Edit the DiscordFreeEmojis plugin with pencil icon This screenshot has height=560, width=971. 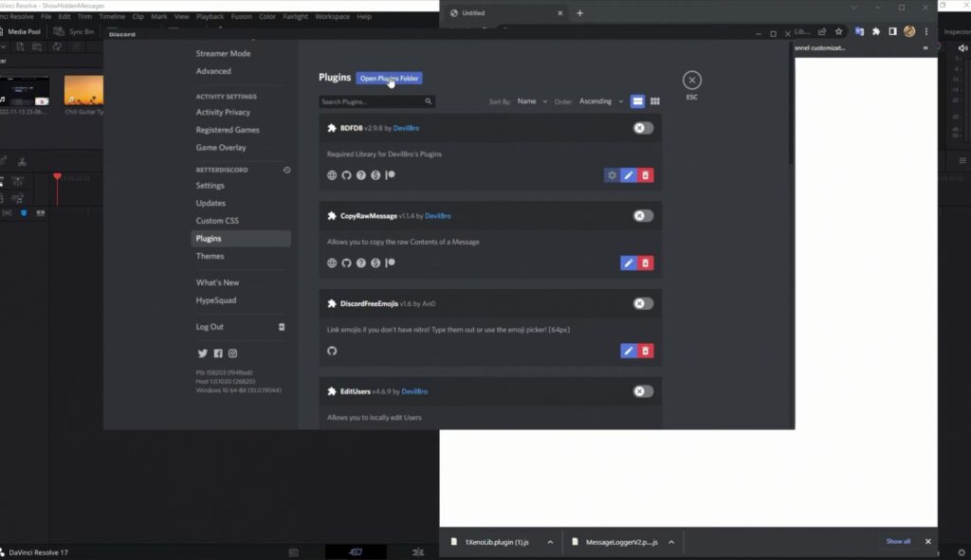tap(629, 351)
